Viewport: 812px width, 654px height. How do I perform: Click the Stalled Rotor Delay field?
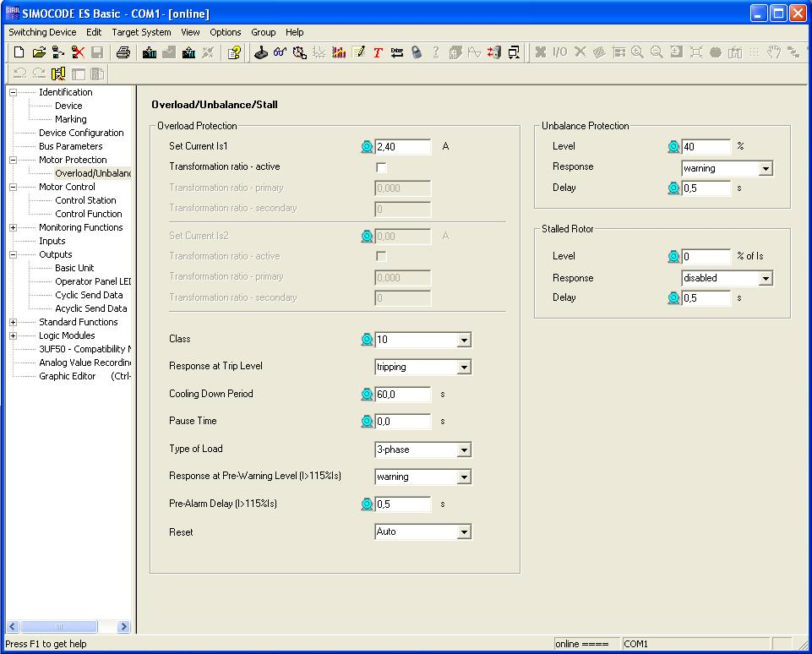706,297
